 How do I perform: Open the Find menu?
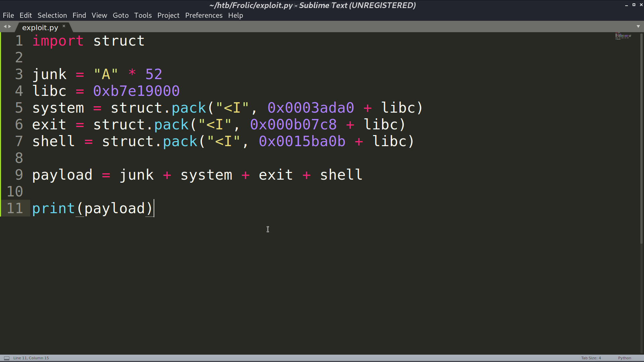point(79,15)
